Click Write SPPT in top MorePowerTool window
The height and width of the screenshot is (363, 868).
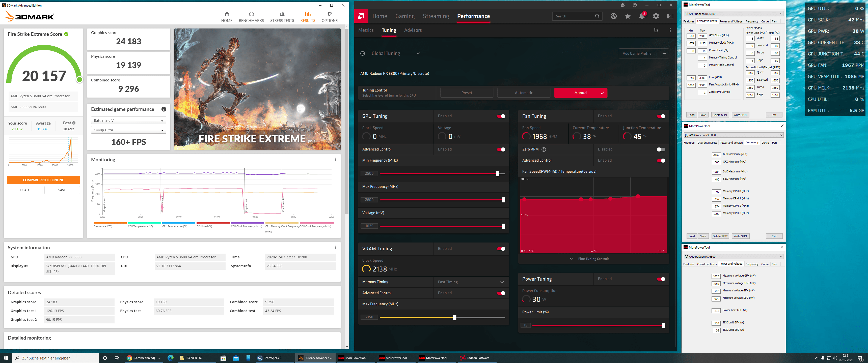click(740, 115)
